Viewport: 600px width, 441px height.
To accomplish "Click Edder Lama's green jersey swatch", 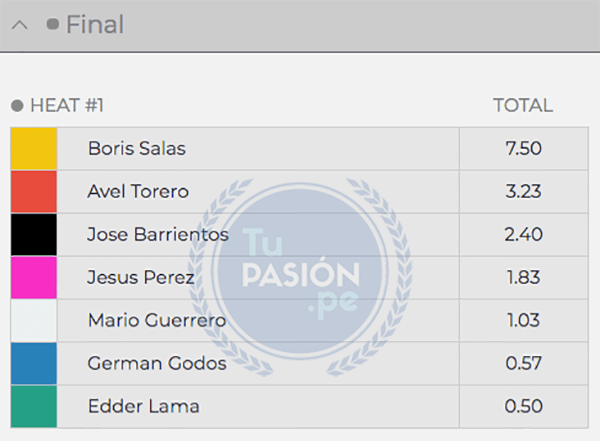I will tap(34, 407).
